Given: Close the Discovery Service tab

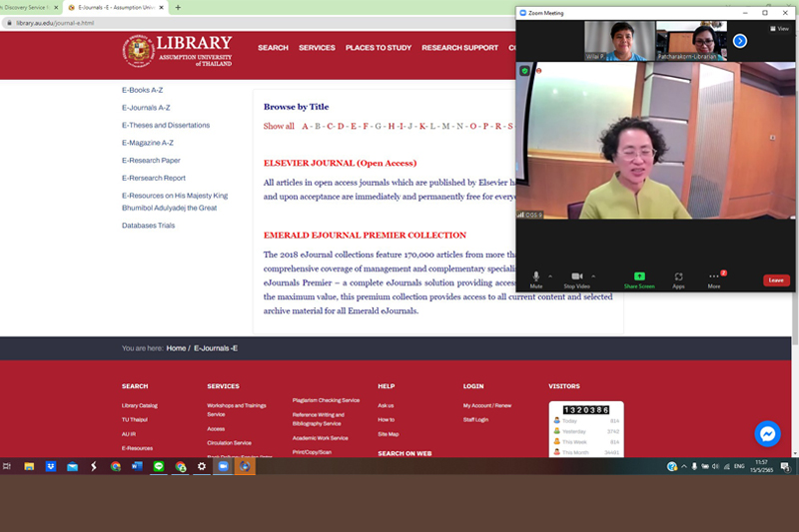Looking at the screenshot, I should point(56,8).
